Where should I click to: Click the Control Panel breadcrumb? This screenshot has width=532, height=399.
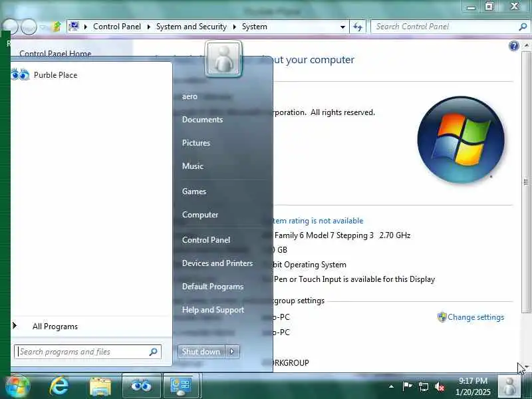point(117,27)
